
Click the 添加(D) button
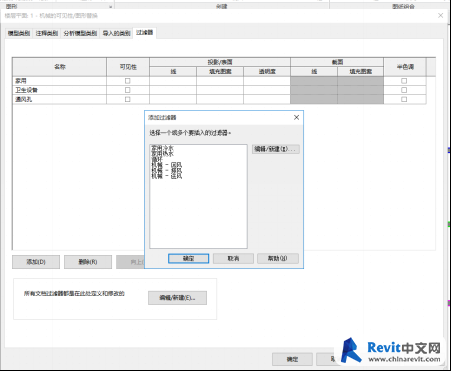(36, 262)
